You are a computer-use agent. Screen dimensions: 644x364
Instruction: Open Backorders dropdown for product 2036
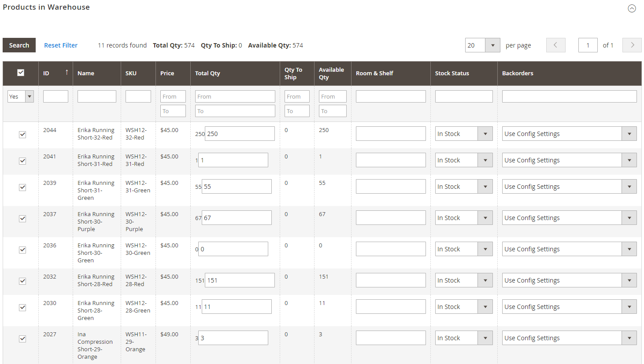(569, 249)
